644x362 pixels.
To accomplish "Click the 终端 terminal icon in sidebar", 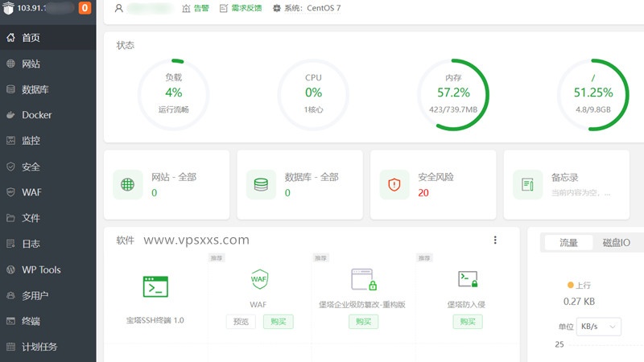I will (x=11, y=321).
